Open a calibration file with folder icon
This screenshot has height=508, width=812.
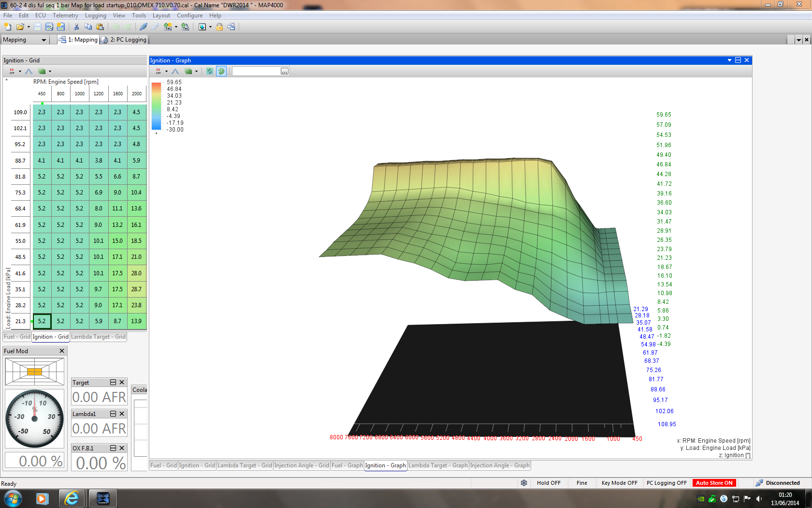pyautogui.click(x=20, y=27)
